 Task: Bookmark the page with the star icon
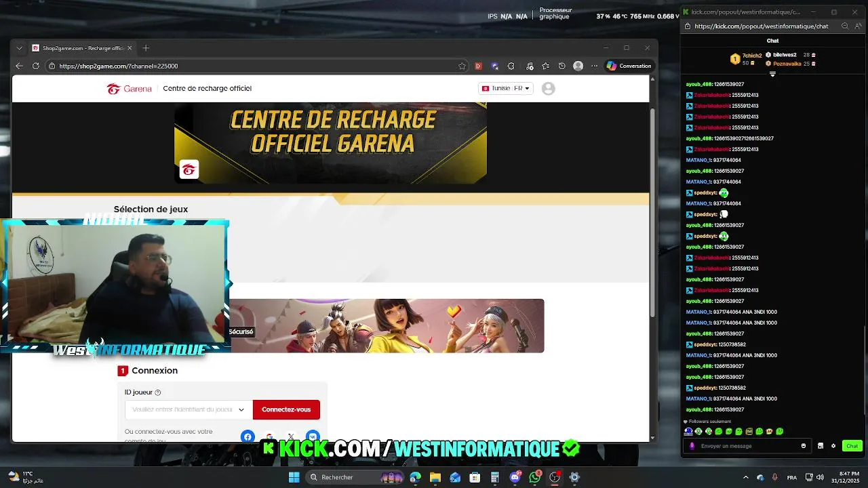pos(462,66)
